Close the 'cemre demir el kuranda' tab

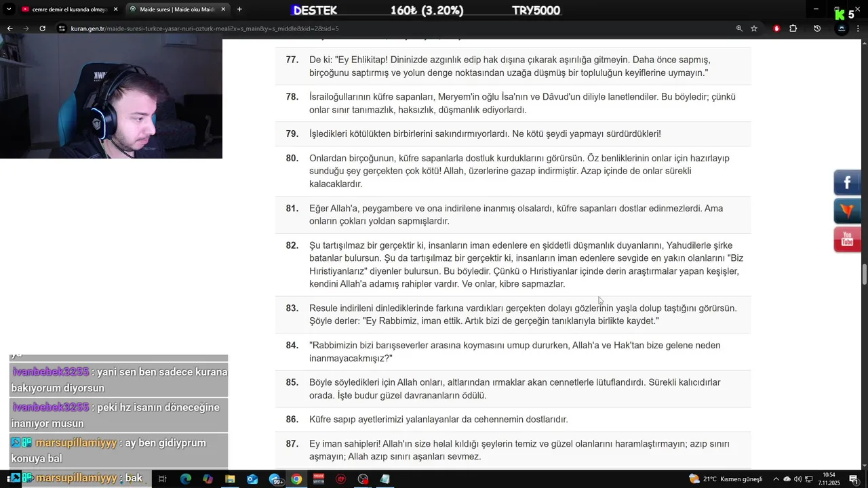[x=115, y=9]
